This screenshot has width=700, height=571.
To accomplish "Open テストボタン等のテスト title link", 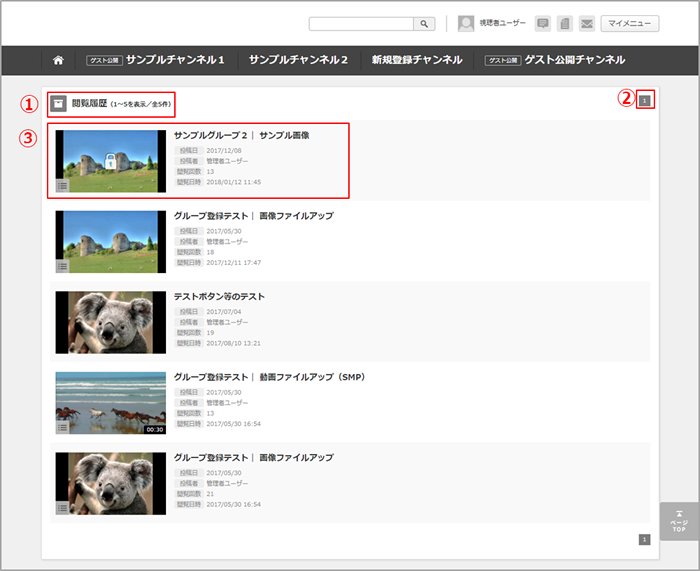I will (x=219, y=296).
